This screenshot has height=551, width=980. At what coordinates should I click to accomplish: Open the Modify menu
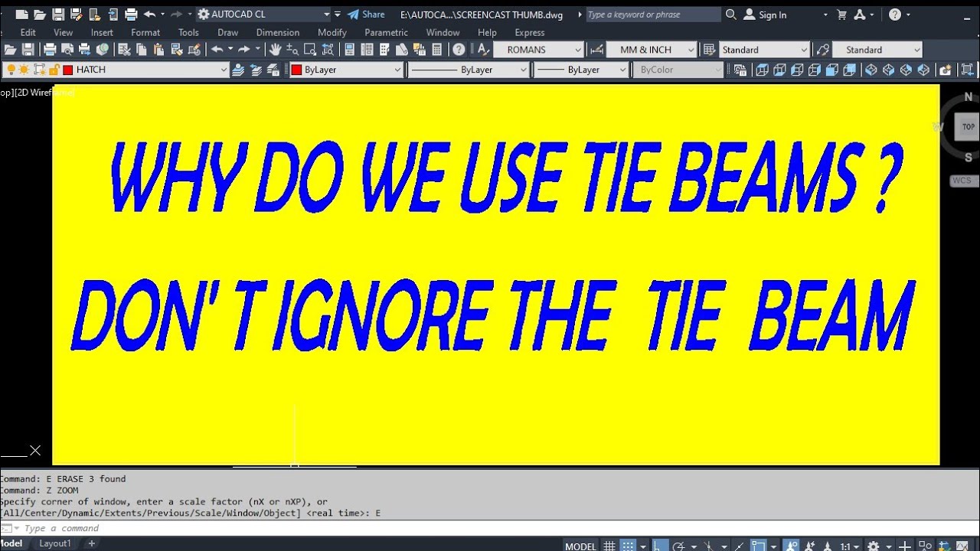point(332,32)
